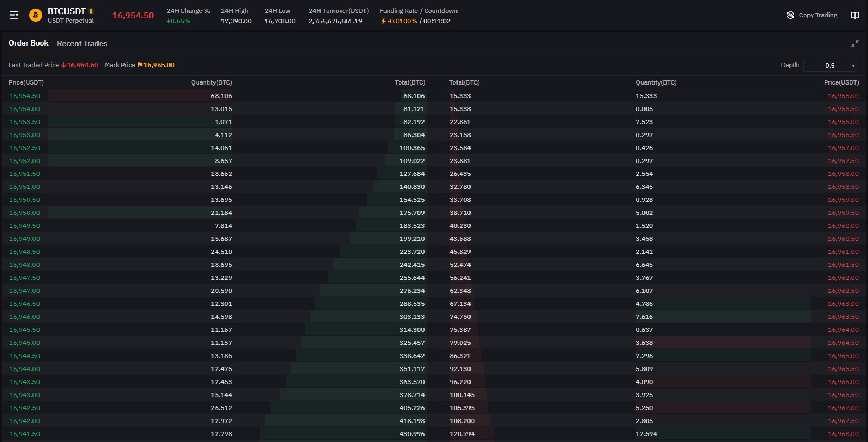Click the header price 16,954.50
Viewport: 868px width, 442px height.
pyautogui.click(x=133, y=15)
